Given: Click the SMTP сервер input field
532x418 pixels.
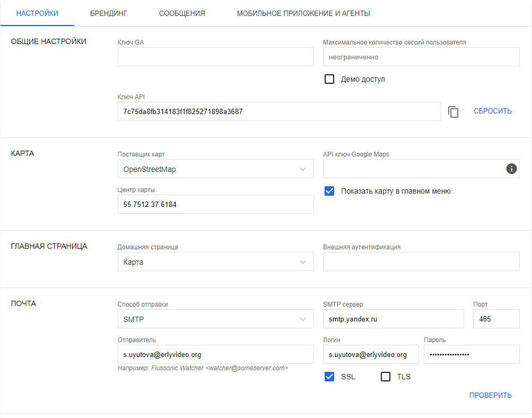Looking at the screenshot, I should tap(393, 319).
